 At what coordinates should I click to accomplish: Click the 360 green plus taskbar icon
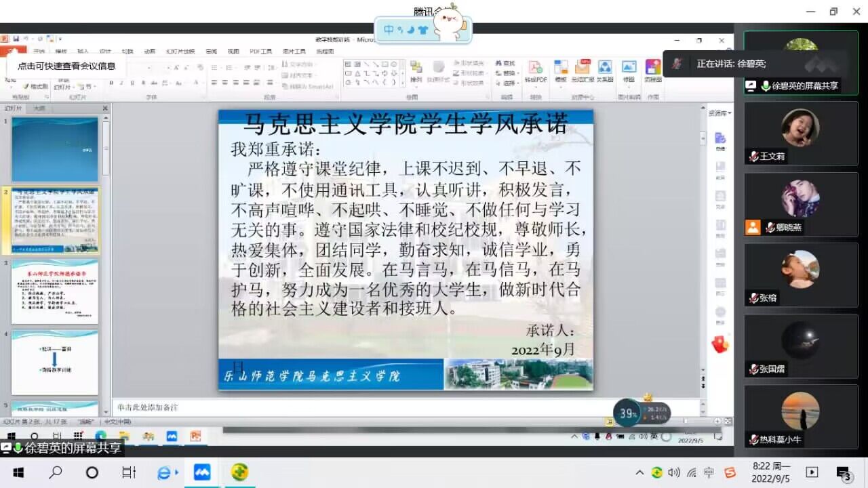[x=239, y=472]
